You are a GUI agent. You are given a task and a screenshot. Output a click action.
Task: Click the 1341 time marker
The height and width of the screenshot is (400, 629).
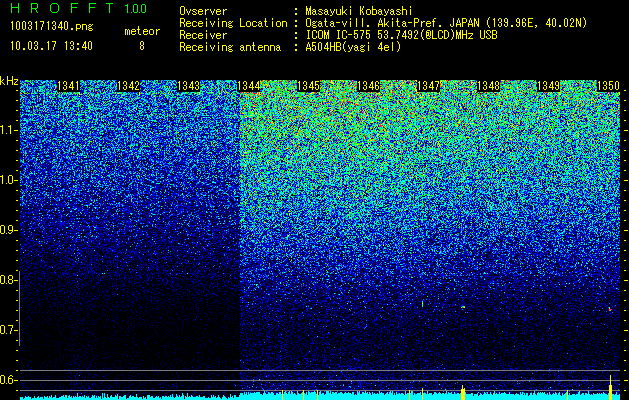[x=69, y=86]
